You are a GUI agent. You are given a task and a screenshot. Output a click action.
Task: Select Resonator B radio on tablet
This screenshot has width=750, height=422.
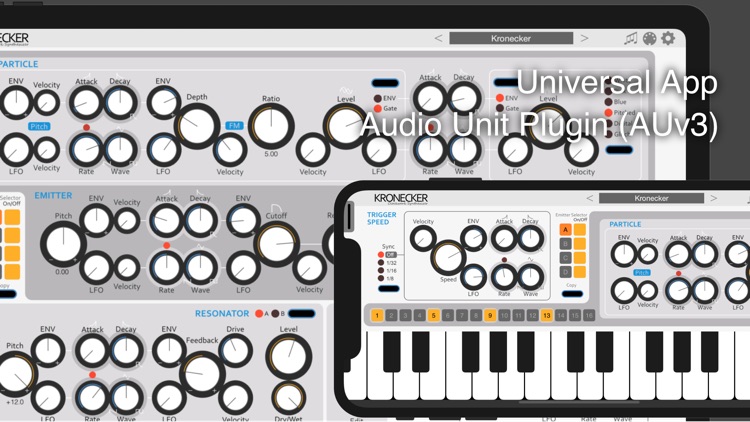click(276, 314)
